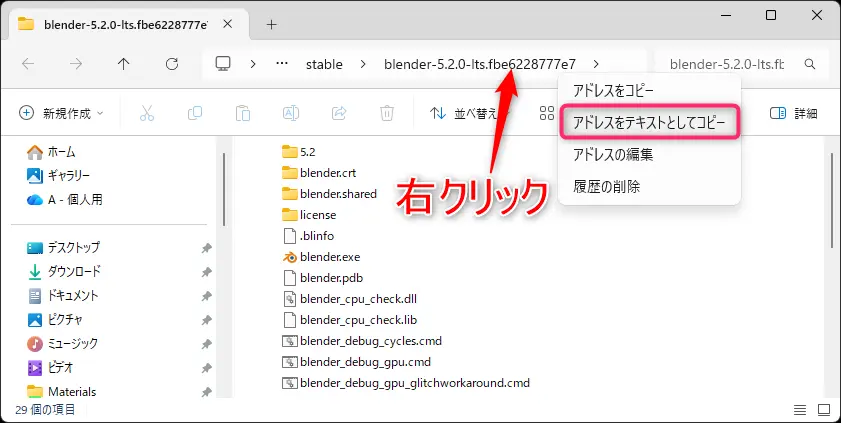Go up one folder level
Screen dimensions: 841x423
(x=123, y=64)
